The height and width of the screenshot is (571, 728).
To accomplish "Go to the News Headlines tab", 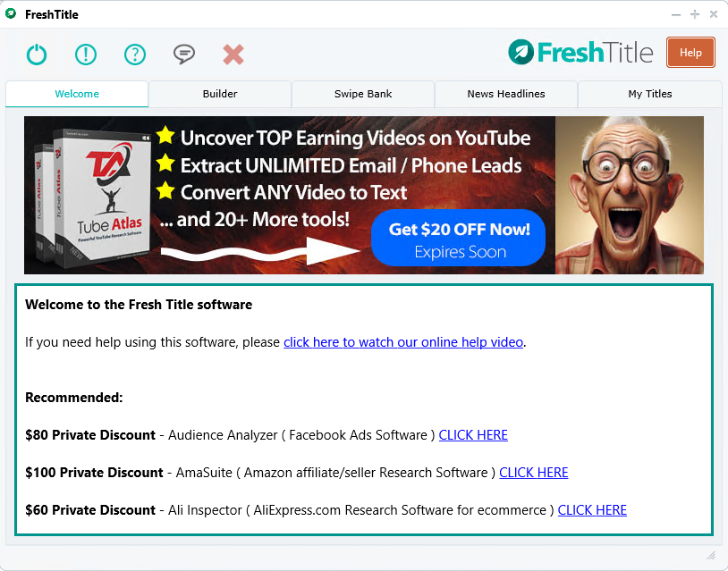I will pos(506,94).
